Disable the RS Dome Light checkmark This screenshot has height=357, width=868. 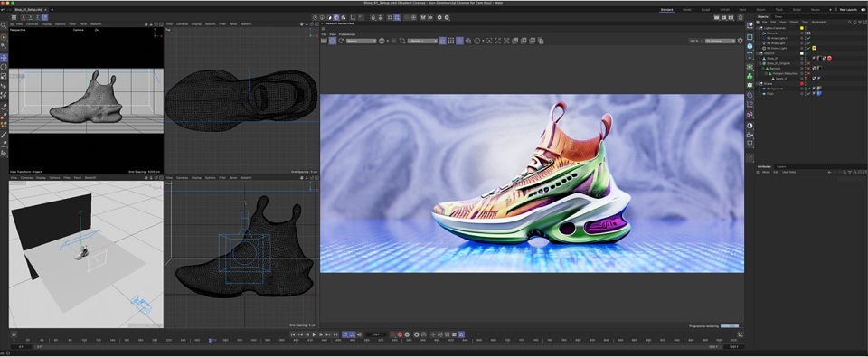point(808,48)
